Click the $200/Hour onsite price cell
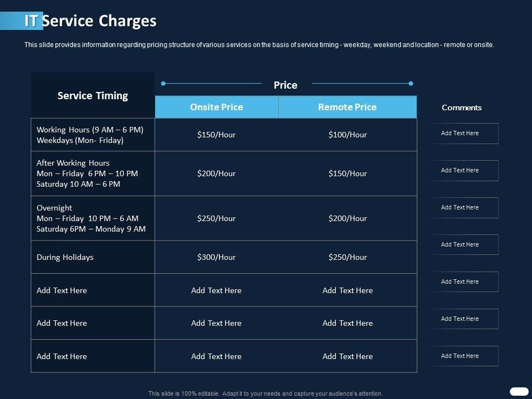The image size is (532, 399). tap(216, 173)
